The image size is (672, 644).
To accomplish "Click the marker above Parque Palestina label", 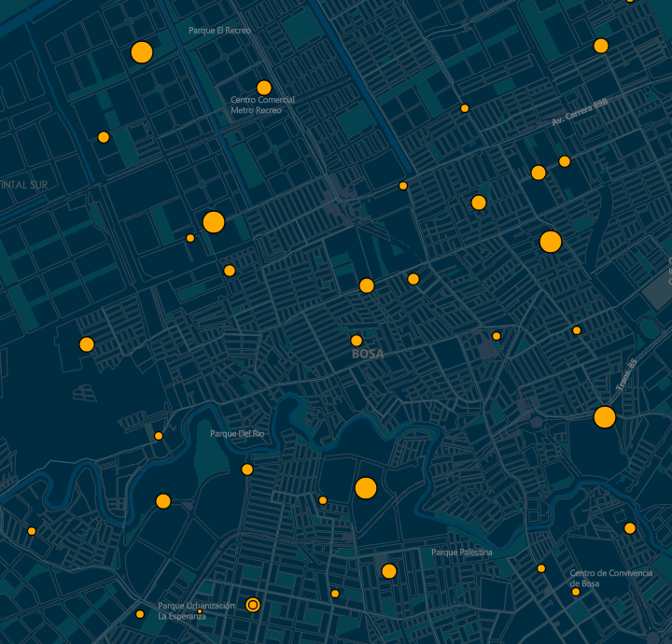I will pyautogui.click(x=389, y=571).
